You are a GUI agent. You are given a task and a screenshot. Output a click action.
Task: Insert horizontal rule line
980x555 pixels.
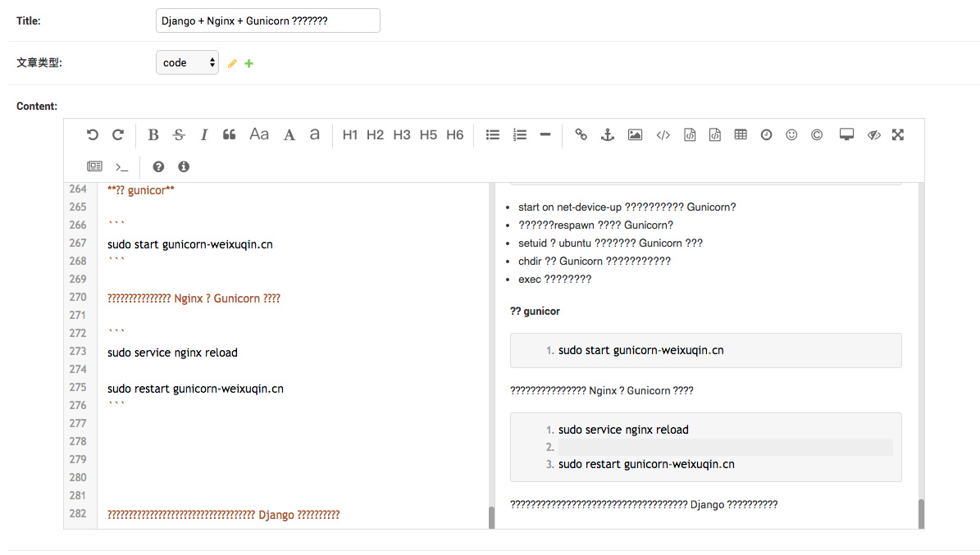545,135
